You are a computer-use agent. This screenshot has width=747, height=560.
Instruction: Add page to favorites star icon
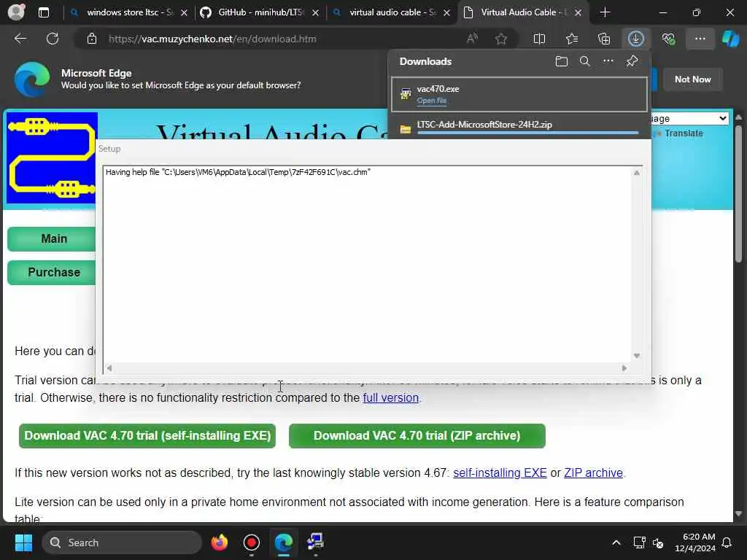500,39
